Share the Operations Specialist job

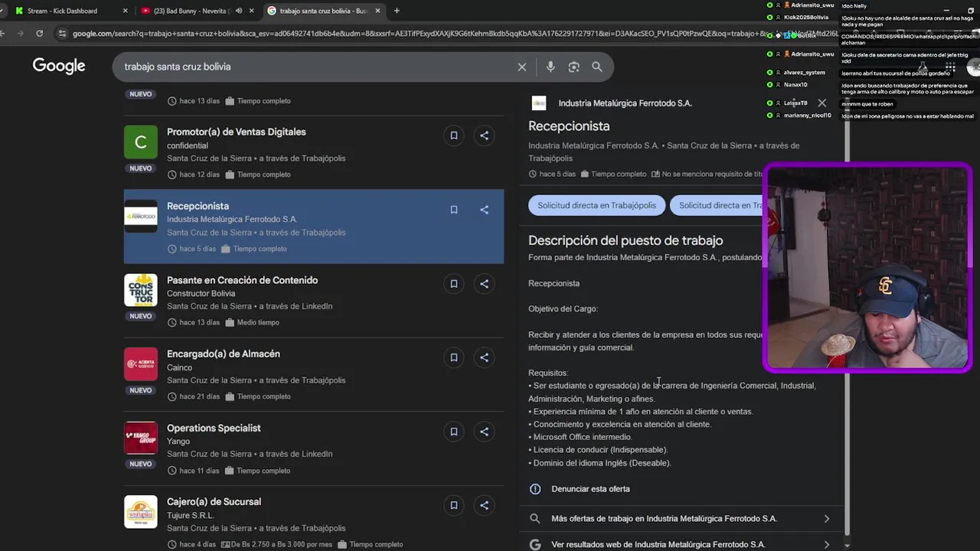[x=485, y=432]
